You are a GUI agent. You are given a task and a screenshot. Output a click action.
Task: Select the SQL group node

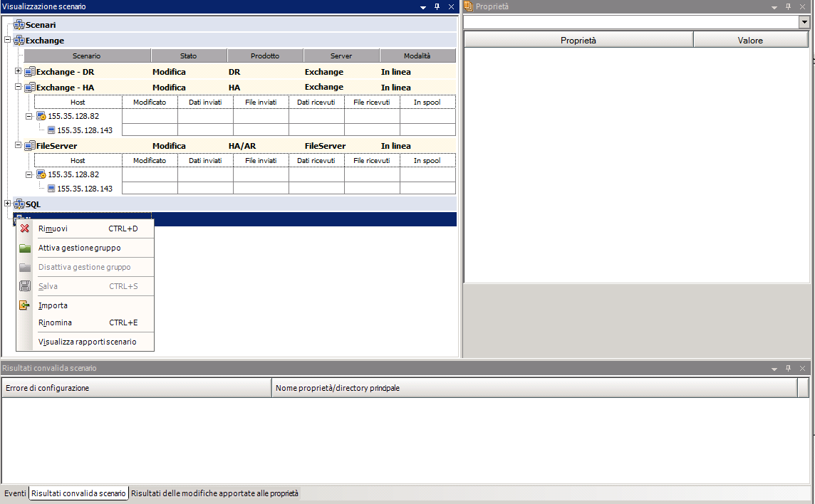(33, 204)
